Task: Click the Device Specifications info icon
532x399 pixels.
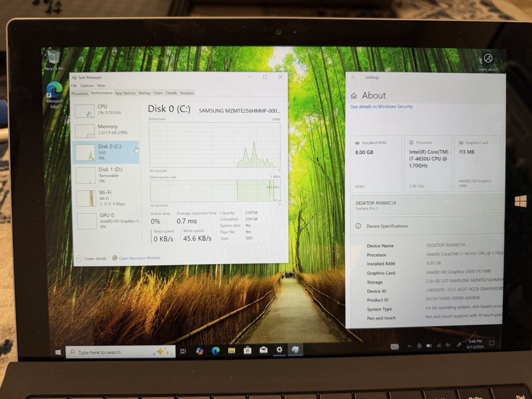Action: tap(358, 226)
